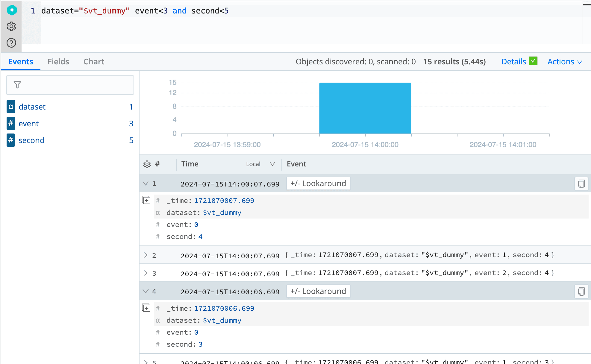Expand event row 2
Viewport: 591px width, 364px height.
(146, 255)
